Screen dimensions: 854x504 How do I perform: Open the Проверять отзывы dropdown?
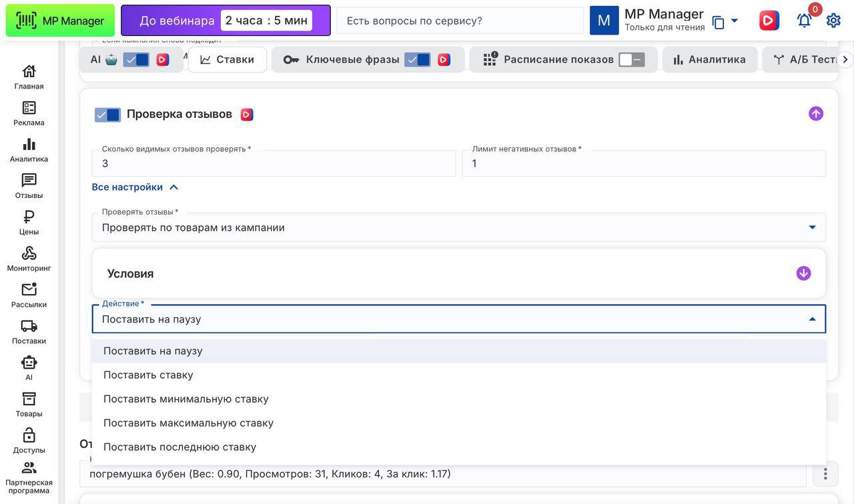(x=458, y=227)
